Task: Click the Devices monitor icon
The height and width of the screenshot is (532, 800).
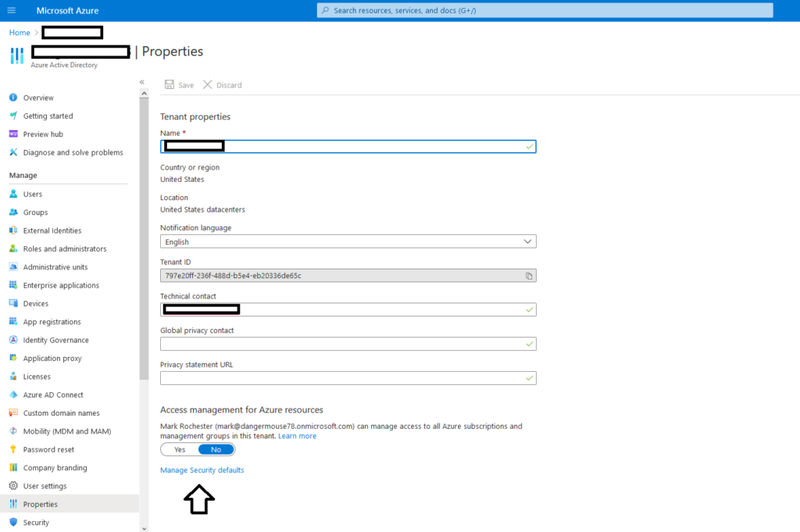Action: (13, 303)
